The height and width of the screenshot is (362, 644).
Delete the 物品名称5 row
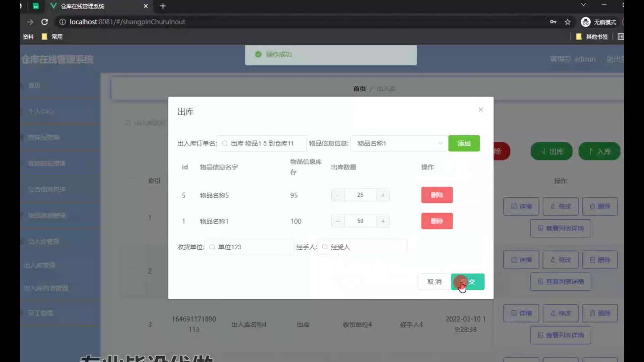coord(437,195)
